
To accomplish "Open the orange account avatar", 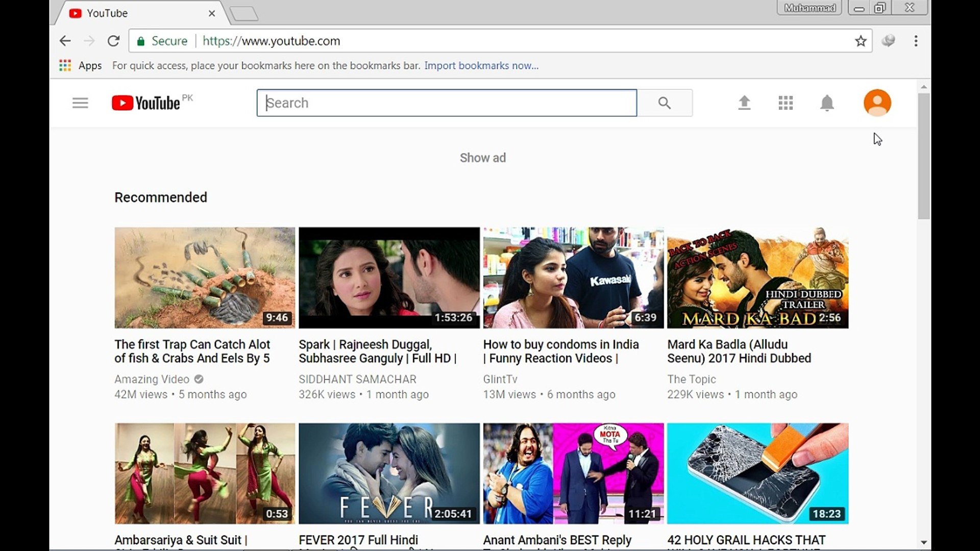I will [x=877, y=103].
